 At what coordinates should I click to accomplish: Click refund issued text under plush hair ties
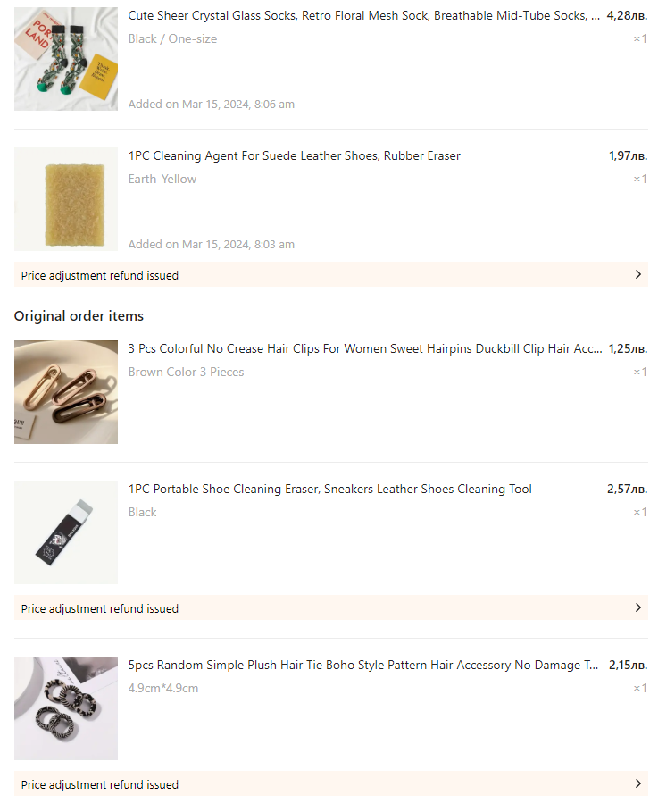coord(100,784)
